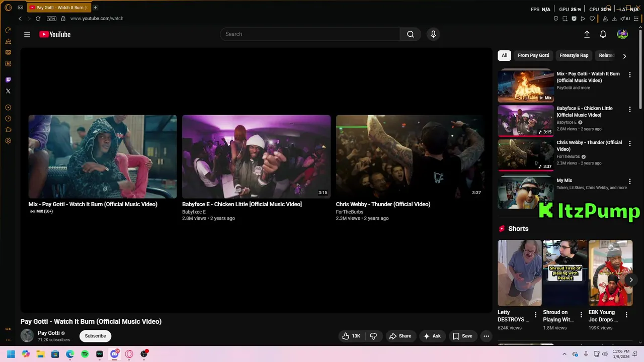Open Opera workspaces tab islands icon
Viewport: 644px width, 362px height.
point(20,8)
